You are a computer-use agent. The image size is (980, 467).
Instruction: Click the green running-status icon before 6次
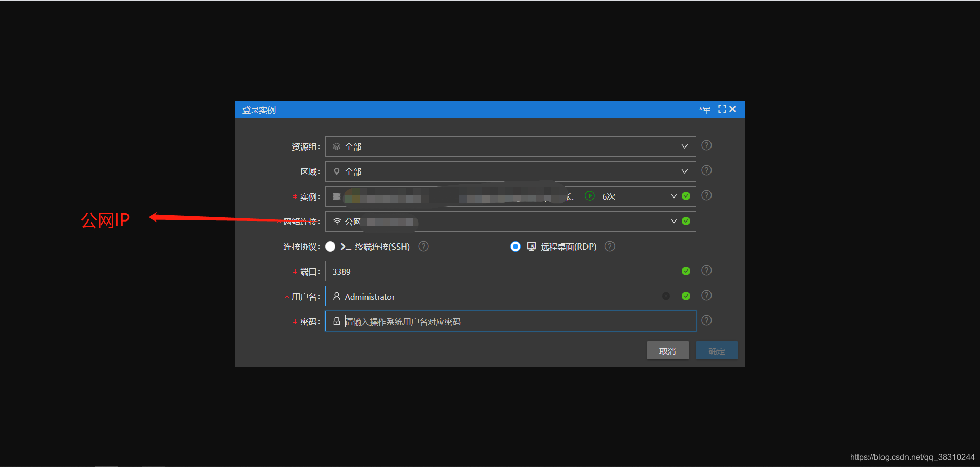point(590,196)
